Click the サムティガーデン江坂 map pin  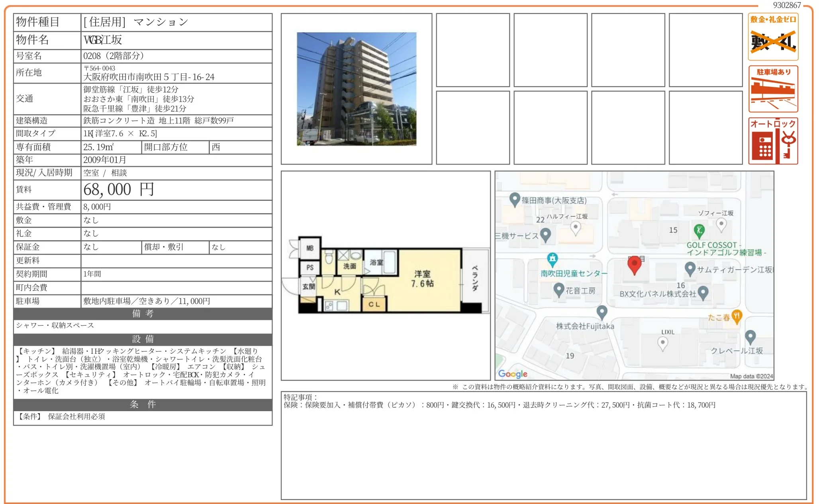(690, 269)
